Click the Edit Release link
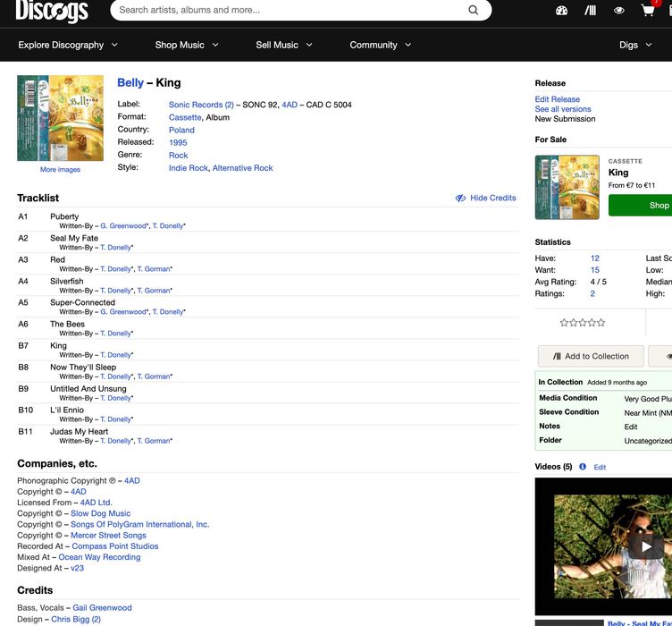 [557, 99]
